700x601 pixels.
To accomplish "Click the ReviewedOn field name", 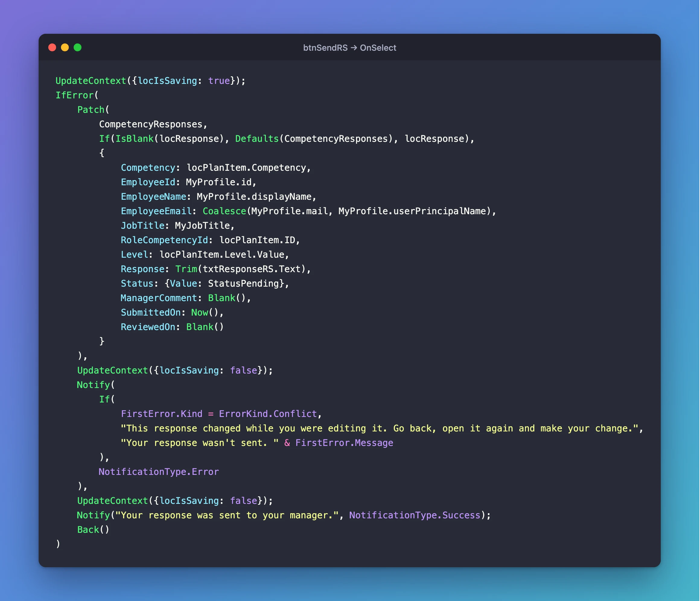I will (x=148, y=327).
